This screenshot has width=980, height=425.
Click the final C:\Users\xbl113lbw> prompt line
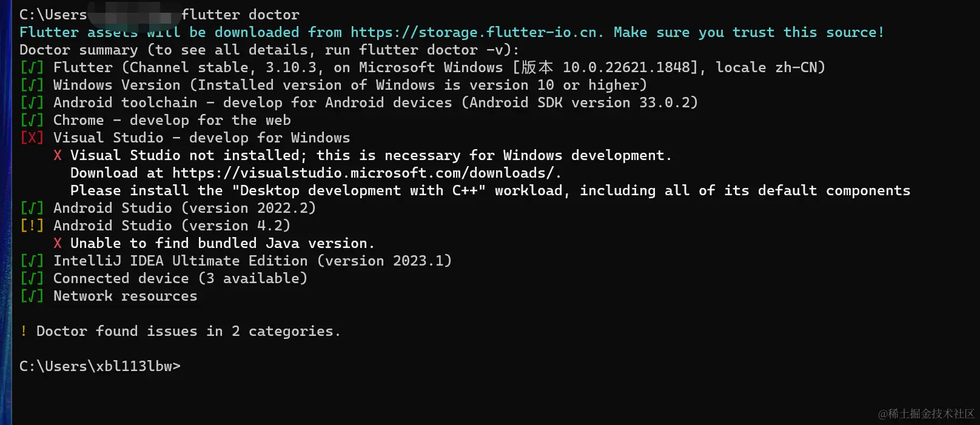tap(100, 366)
